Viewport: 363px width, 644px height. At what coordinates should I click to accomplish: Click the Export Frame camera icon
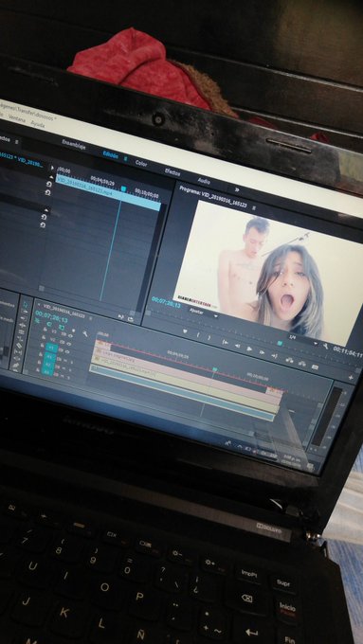(x=316, y=367)
